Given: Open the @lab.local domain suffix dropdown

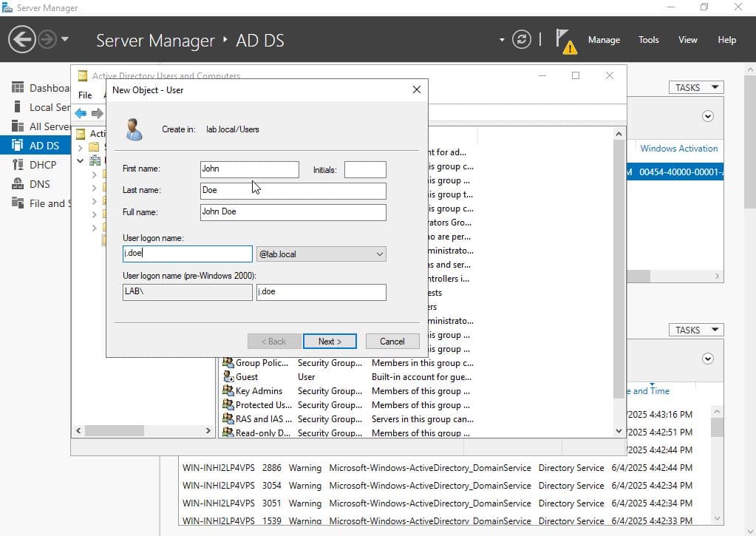Looking at the screenshot, I should point(321,254).
